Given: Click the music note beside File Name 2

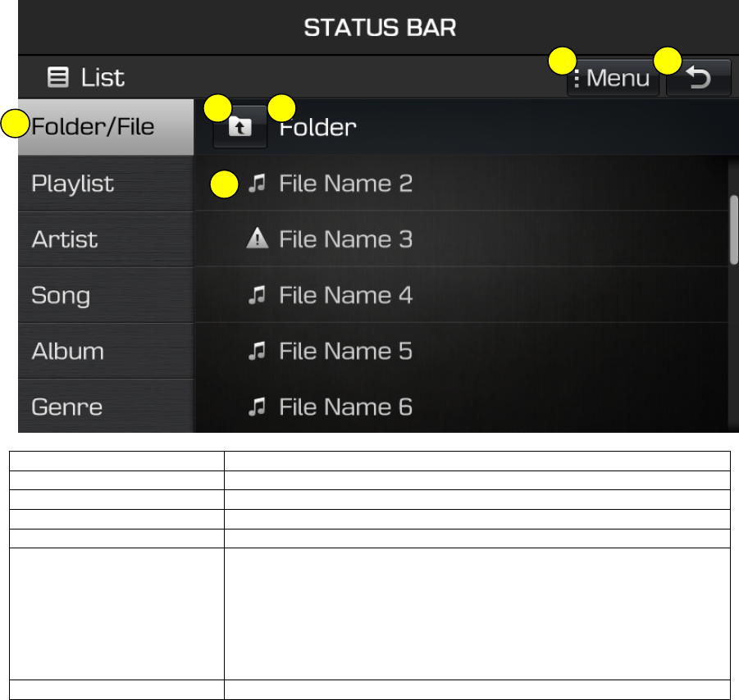Looking at the screenshot, I should click(x=258, y=184).
